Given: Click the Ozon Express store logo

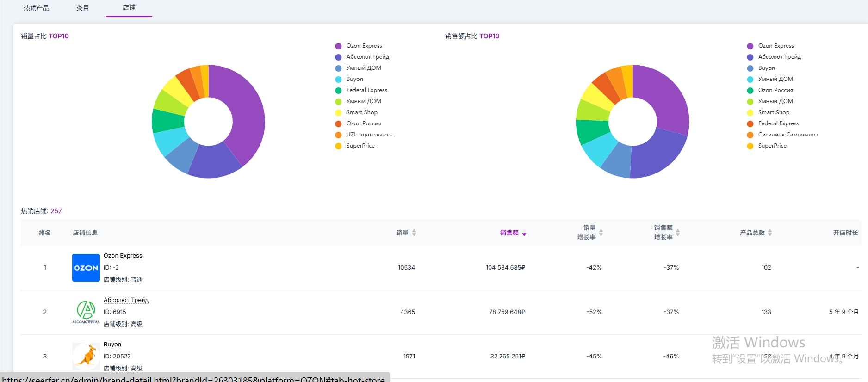Looking at the screenshot, I should pos(86,268).
